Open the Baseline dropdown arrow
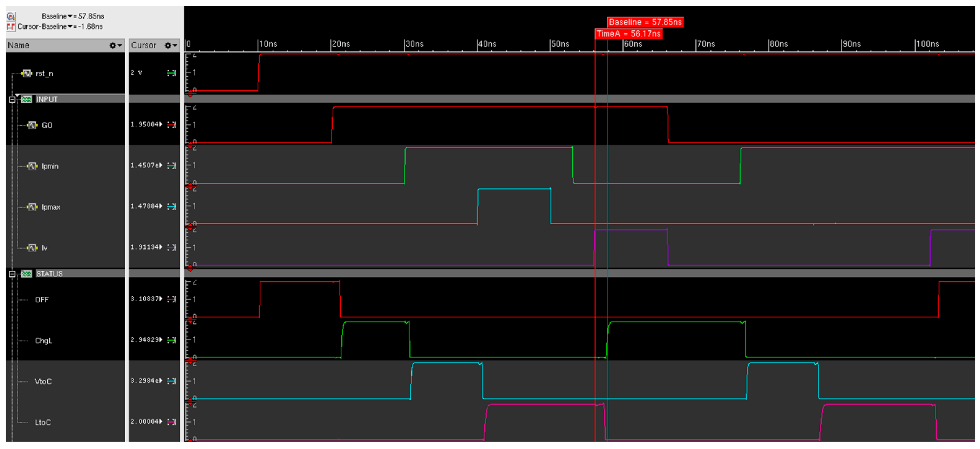Screen dimensions: 980x449 [70, 16]
